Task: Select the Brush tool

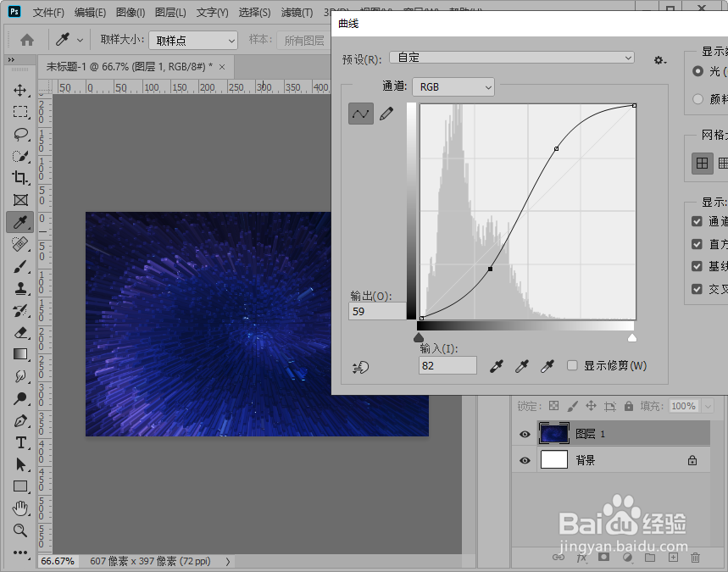Action: tap(20, 266)
